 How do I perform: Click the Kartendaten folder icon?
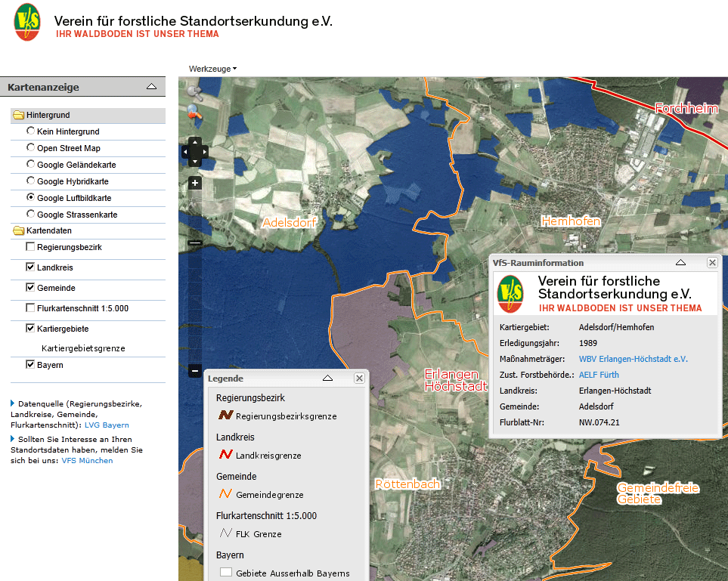[19, 230]
